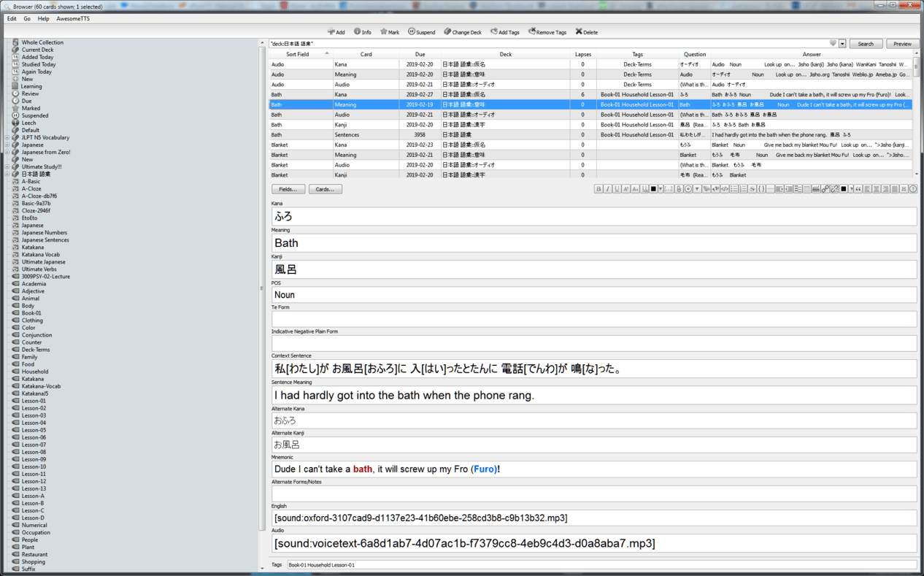Expand the 日本語 語彙 deck in sidebar
The width and height of the screenshot is (924, 576).
(7, 174)
